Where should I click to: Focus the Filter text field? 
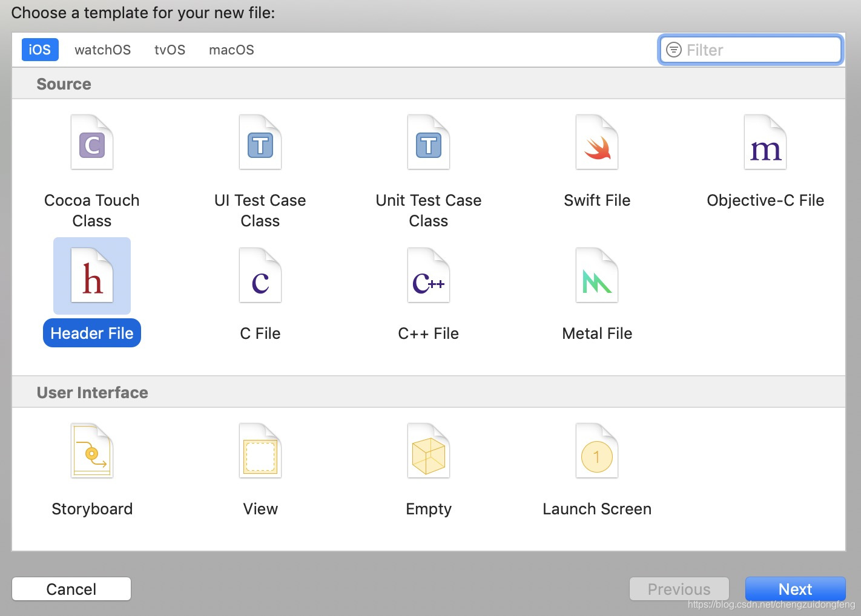(x=750, y=50)
